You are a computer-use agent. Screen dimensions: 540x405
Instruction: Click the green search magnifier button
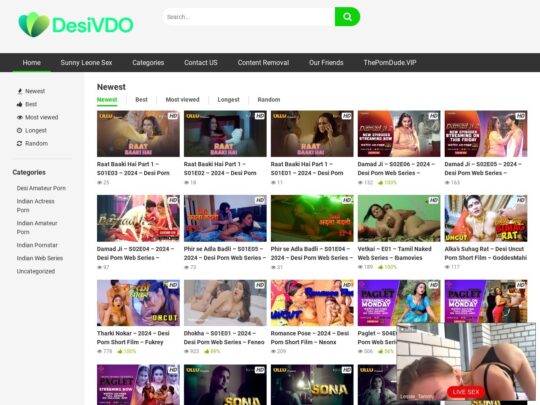[347, 17]
